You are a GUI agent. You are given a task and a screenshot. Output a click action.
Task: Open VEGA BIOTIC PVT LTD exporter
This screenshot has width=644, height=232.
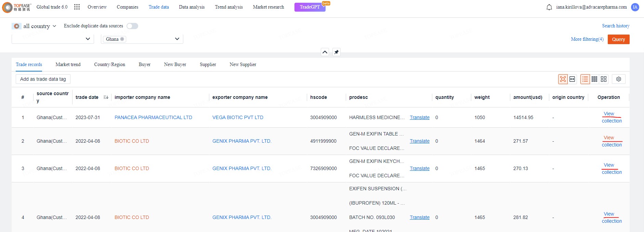tap(238, 117)
